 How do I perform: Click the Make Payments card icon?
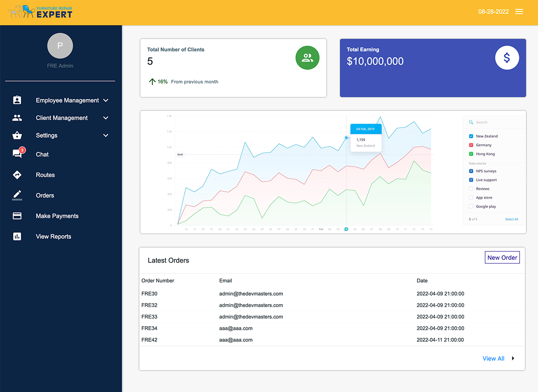point(17,216)
